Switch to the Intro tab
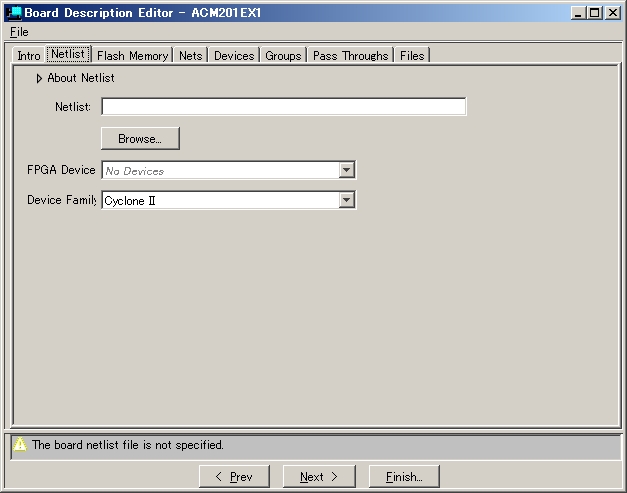 29,56
